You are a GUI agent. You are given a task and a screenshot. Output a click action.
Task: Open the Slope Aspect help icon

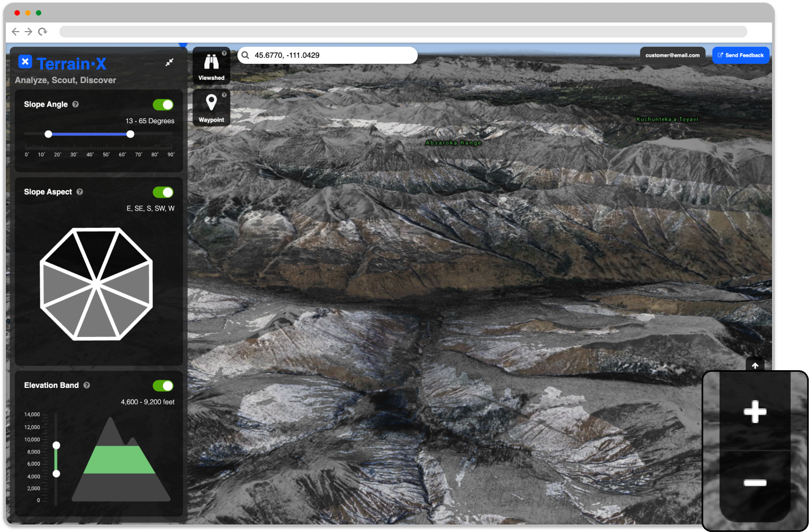coord(80,192)
